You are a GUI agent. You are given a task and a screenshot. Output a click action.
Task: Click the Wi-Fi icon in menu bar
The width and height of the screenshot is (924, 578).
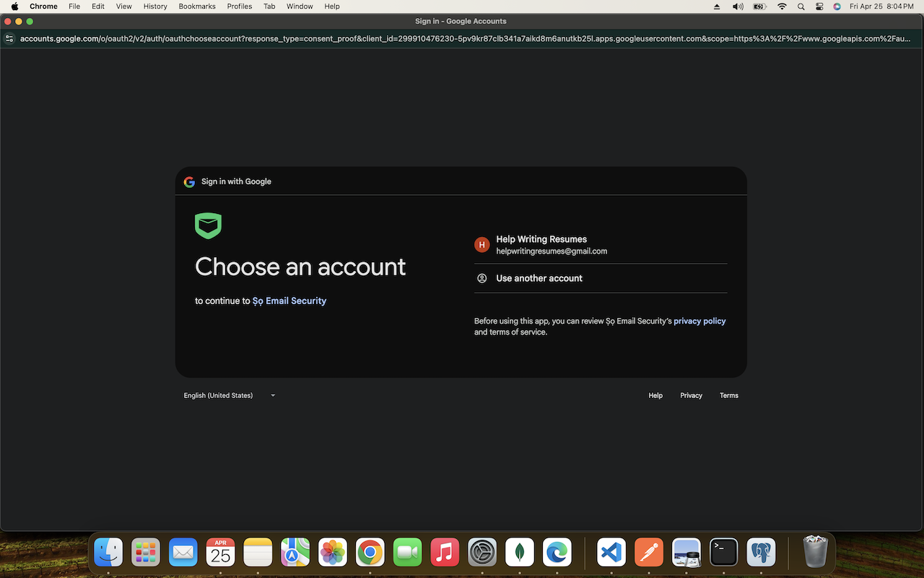tap(782, 7)
